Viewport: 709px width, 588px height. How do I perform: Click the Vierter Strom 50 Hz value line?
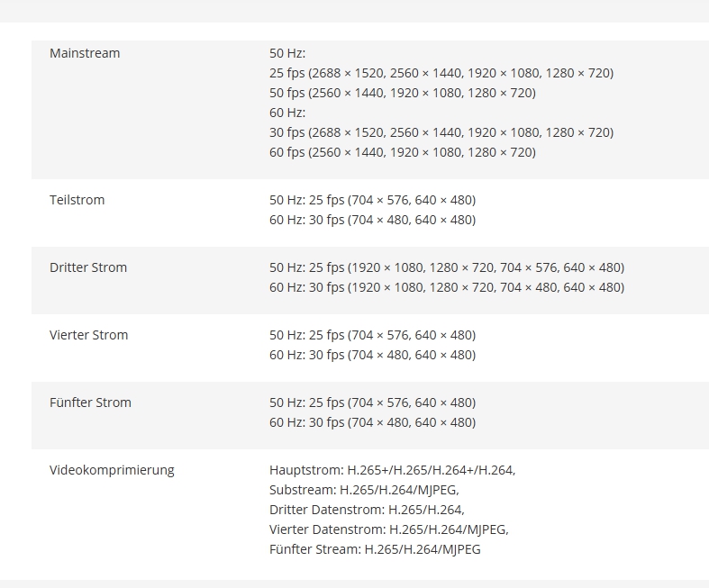pyautogui.click(x=372, y=335)
